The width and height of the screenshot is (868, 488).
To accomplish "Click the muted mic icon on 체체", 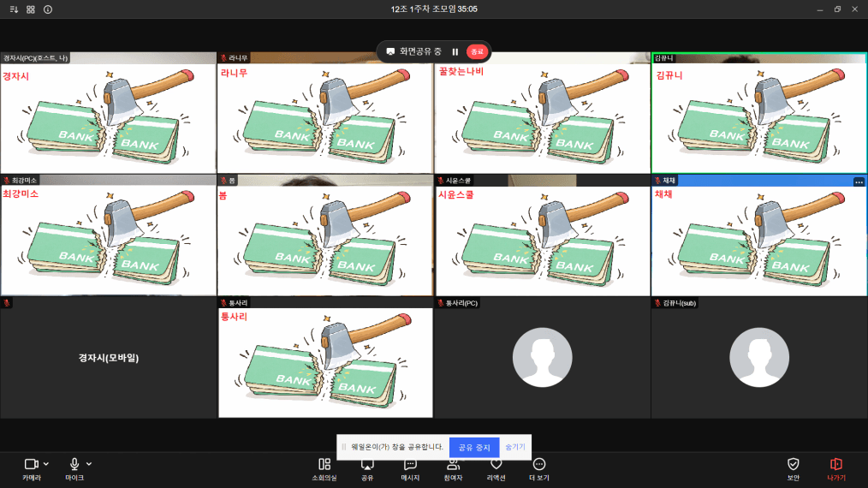I will click(657, 181).
